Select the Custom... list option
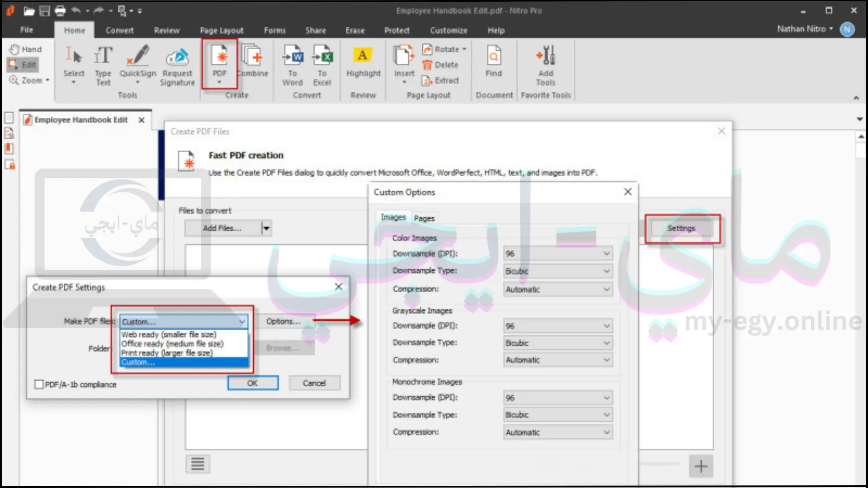This screenshot has height=488, width=868. click(x=184, y=362)
